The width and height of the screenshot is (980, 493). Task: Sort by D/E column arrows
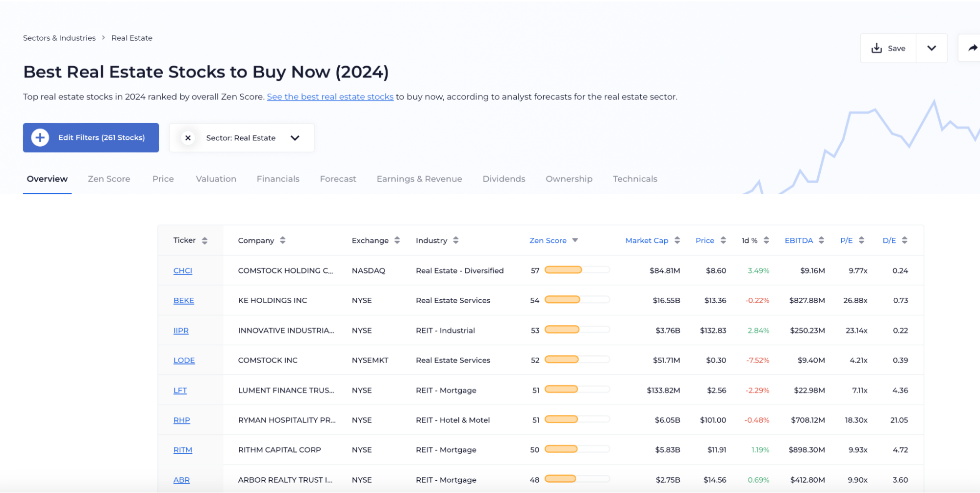tap(905, 240)
